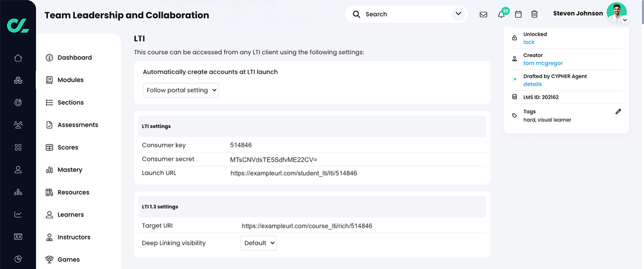
Task: Open the Assessments menu item
Action: 78,125
